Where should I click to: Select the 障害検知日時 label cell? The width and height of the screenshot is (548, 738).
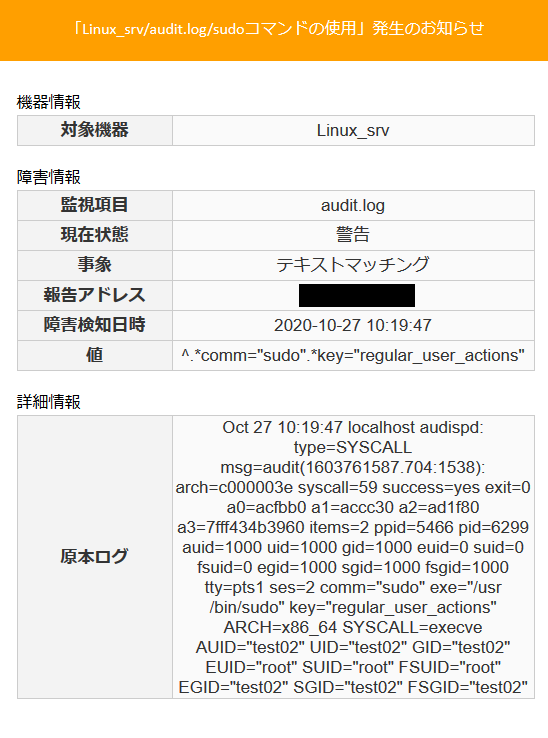(x=95, y=325)
